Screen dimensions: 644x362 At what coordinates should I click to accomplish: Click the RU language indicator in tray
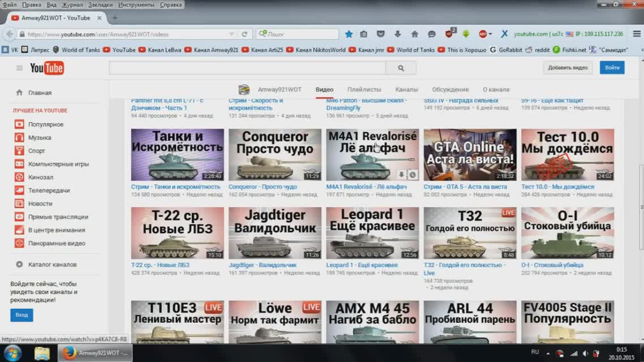(535, 352)
